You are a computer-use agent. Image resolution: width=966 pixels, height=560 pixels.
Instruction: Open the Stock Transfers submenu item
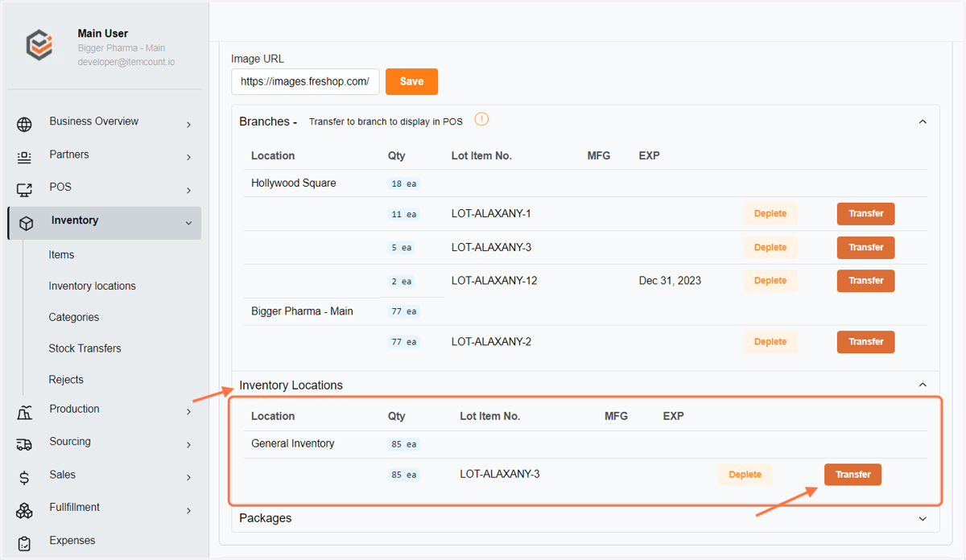click(x=85, y=348)
